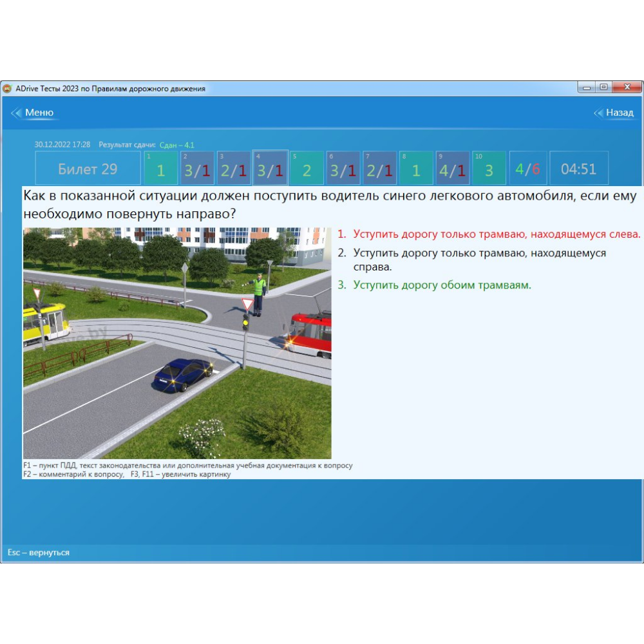Open question 3 tile showing 2/1

(x=234, y=168)
